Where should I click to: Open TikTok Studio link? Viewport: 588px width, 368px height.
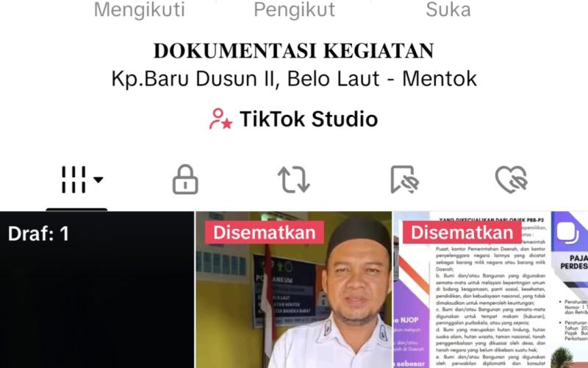293,119
